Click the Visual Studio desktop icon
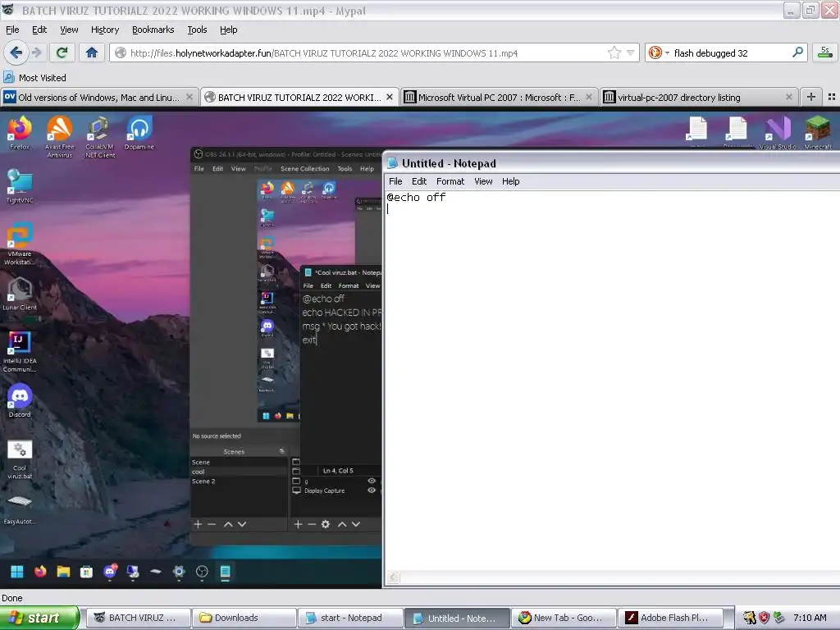Image resolution: width=840 pixels, height=630 pixels. point(778,133)
